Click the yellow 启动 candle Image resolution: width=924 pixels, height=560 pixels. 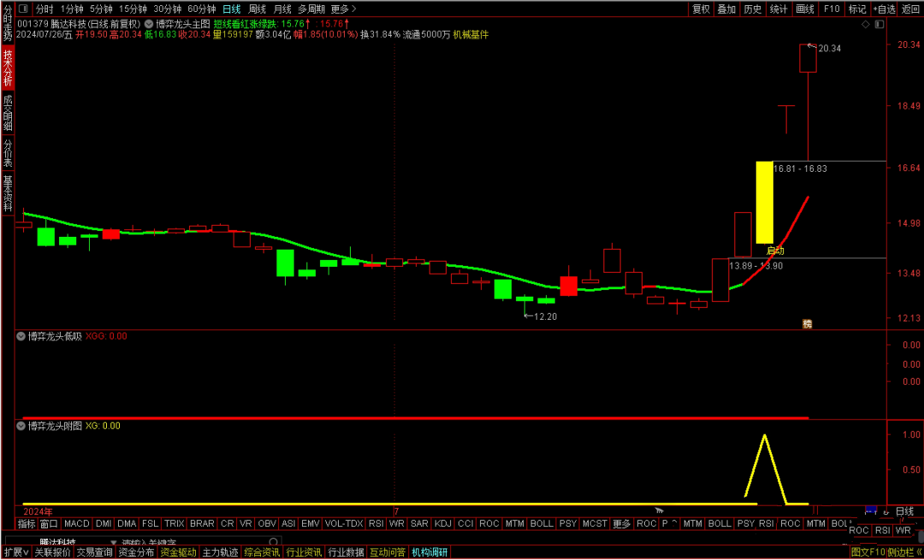[x=764, y=203]
